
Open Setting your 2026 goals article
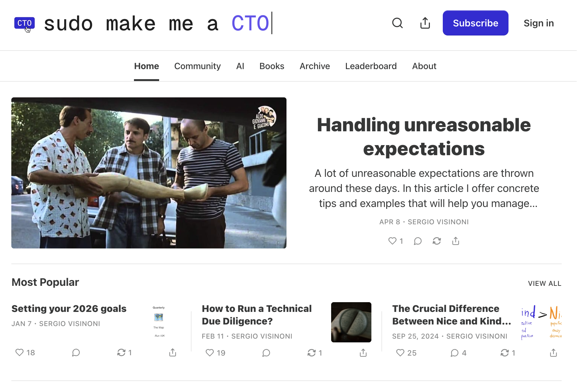click(x=69, y=308)
